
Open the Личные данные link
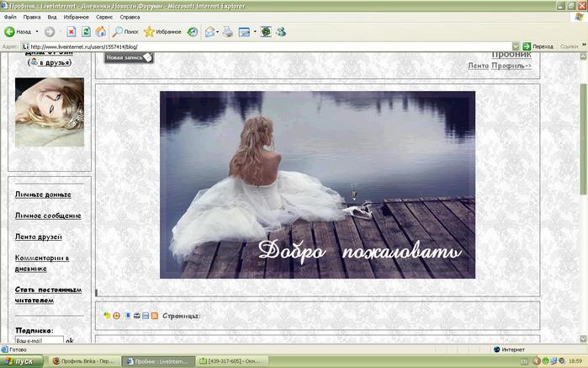point(43,195)
